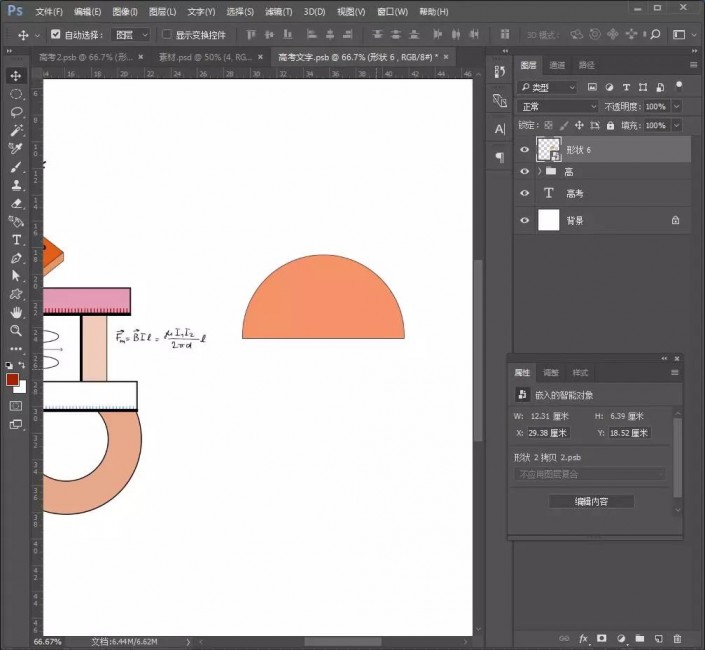Screen dimensions: 705x650
Task: Open the Layers panel menu
Action: (x=693, y=65)
